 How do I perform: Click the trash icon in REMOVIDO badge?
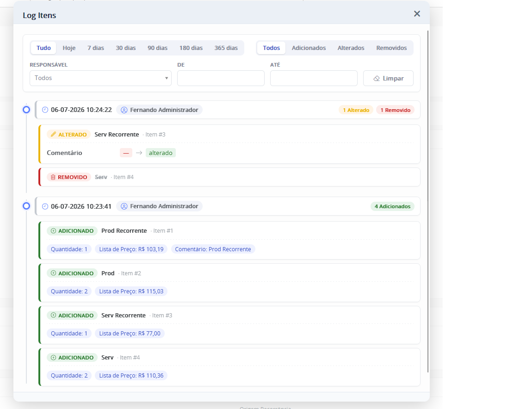[x=53, y=177]
